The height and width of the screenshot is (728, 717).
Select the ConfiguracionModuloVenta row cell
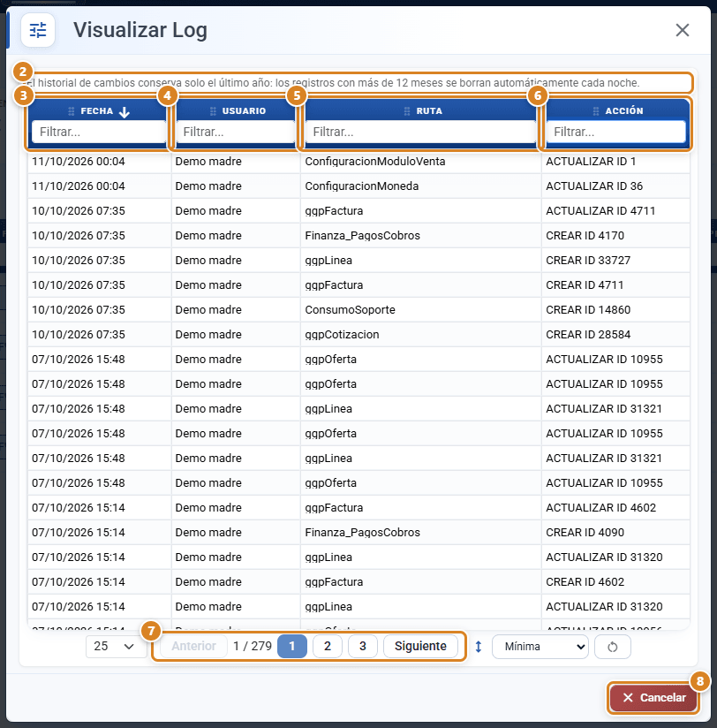point(421,162)
